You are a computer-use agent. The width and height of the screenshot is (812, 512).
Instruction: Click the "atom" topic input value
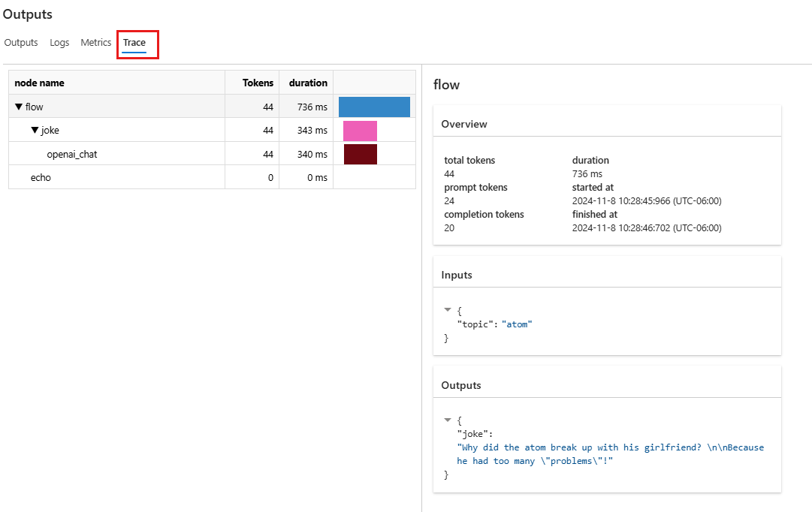pyautogui.click(x=516, y=324)
